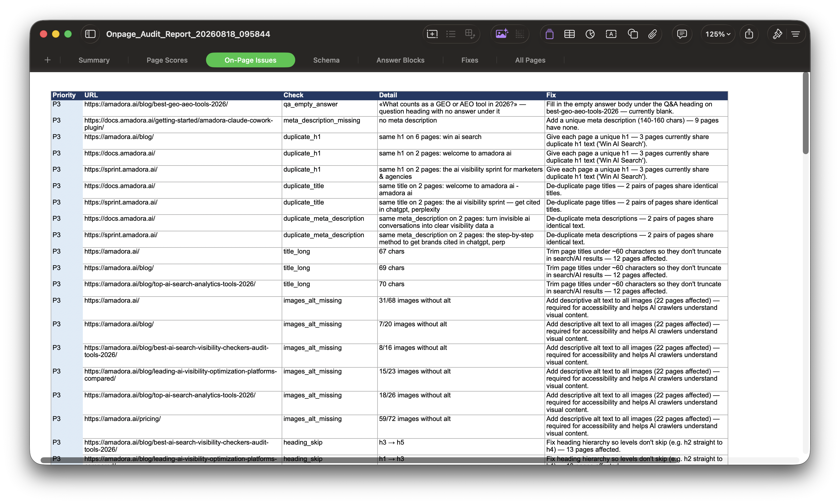Click the Insert icon with plus sign
Screen dimensions: 840x504
tap(432, 34)
